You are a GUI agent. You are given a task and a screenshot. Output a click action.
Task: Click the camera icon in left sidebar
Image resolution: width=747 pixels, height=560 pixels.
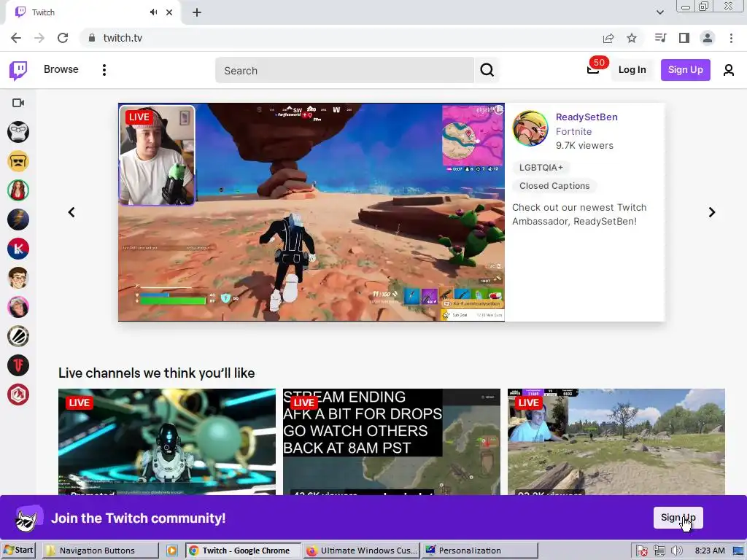[18, 103]
